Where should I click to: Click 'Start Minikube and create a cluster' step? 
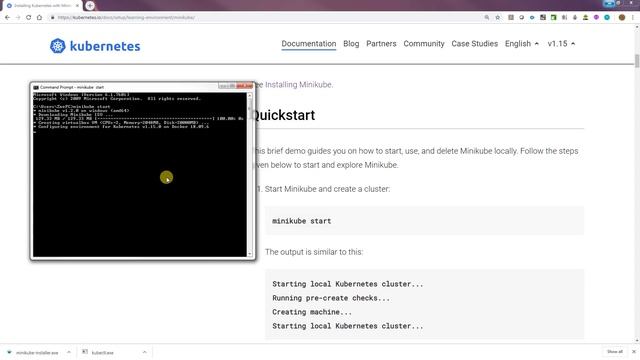(x=327, y=189)
